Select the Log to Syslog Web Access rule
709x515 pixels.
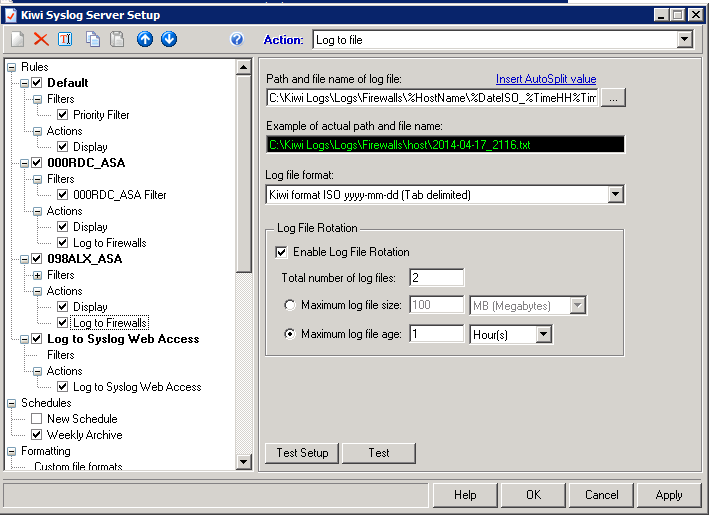123,339
